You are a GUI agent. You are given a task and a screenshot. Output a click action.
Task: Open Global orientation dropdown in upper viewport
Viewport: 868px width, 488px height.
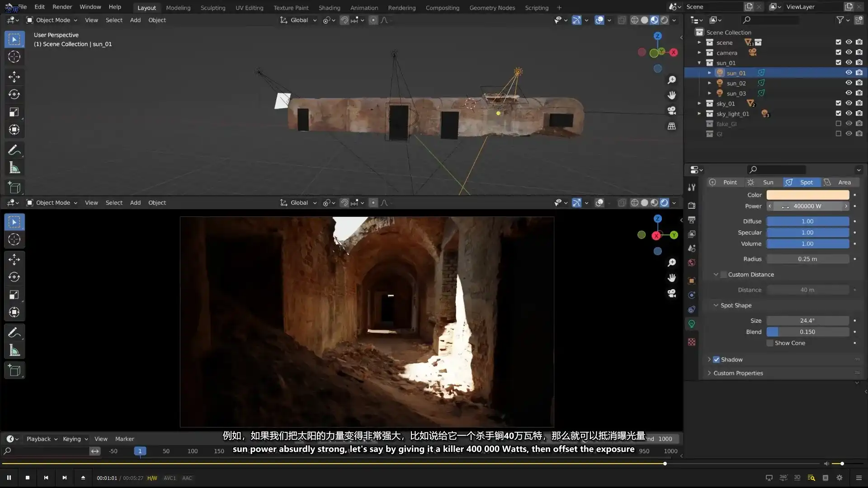pyautogui.click(x=298, y=20)
